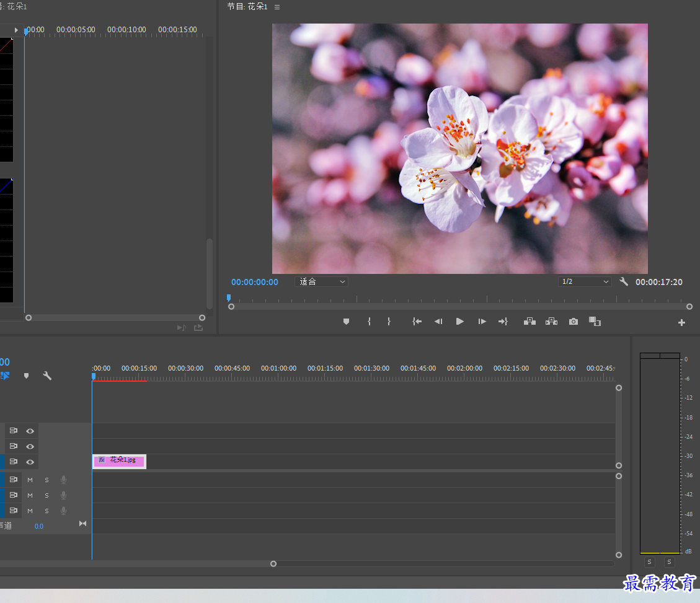Solo the third audio track

pyautogui.click(x=47, y=511)
